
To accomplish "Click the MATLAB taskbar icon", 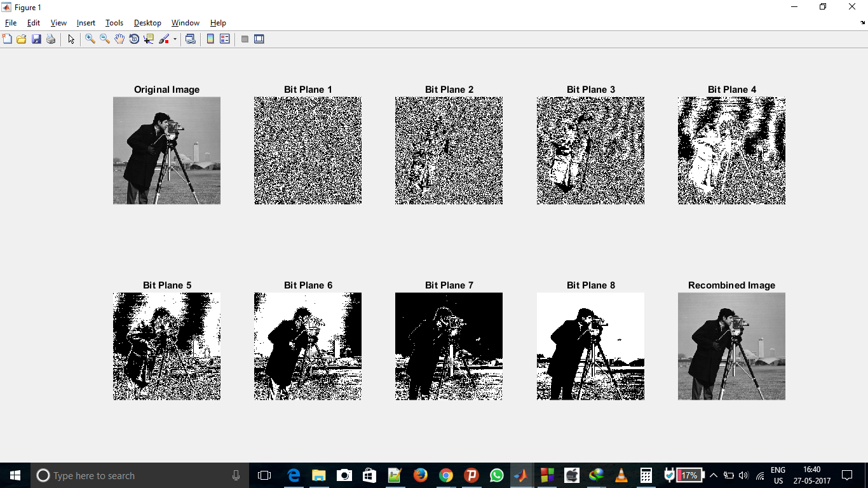I will click(x=521, y=475).
